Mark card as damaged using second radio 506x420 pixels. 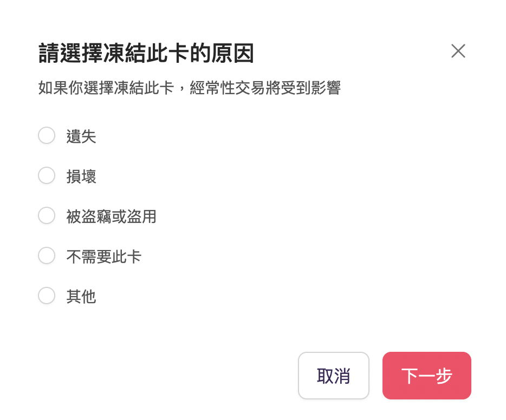(x=47, y=175)
